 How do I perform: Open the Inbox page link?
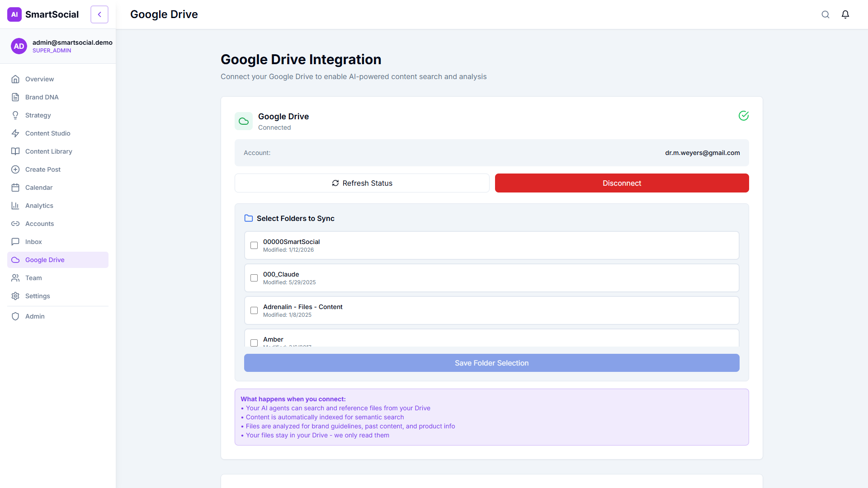(x=58, y=242)
